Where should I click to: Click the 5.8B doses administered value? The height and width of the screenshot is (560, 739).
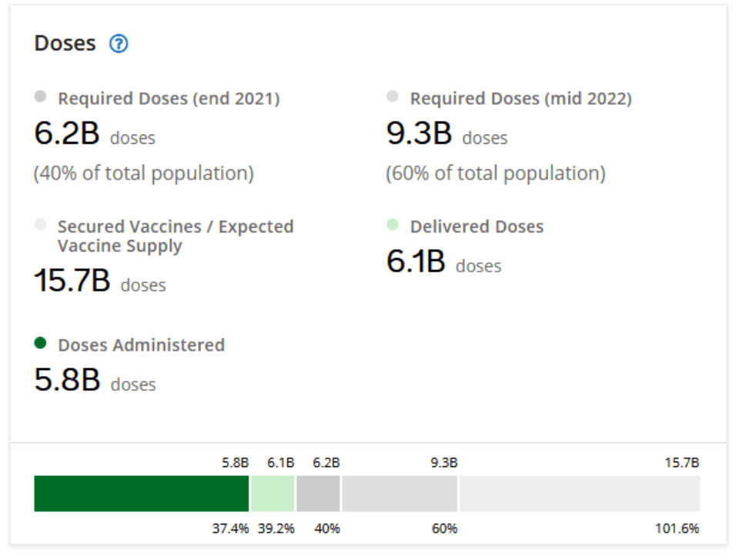(68, 380)
